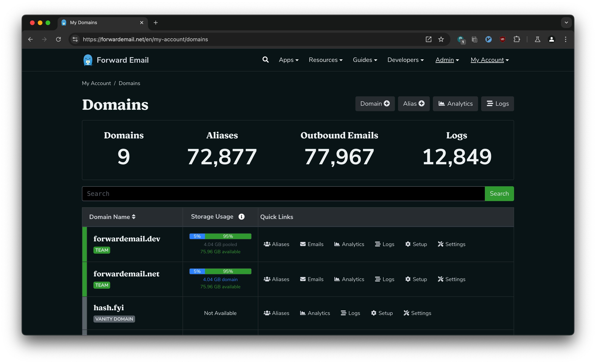Image resolution: width=596 pixels, height=364 pixels.
Task: Open Settings for hash.fyi
Action: click(x=417, y=313)
